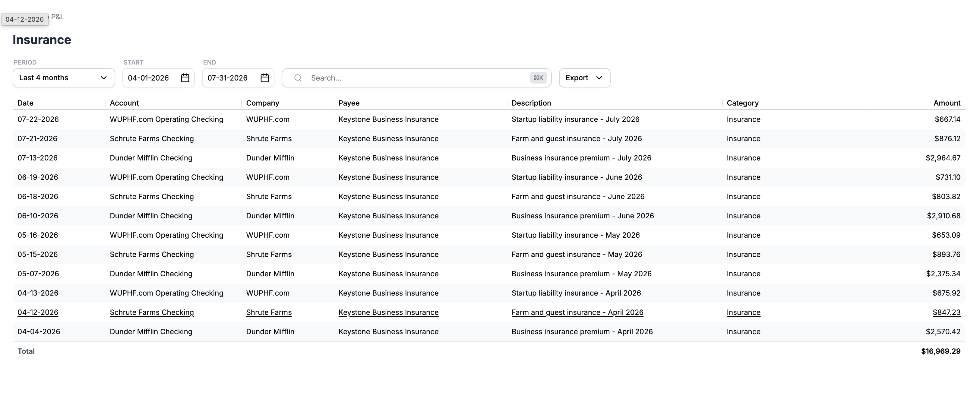This screenshot has width=980, height=412.
Task: Focus the Search input field
Action: [417, 78]
